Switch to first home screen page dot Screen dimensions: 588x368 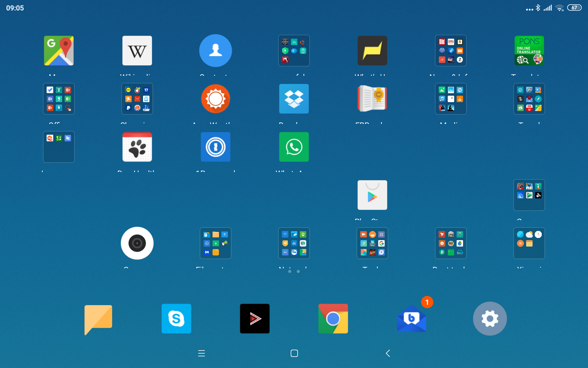pyautogui.click(x=290, y=271)
